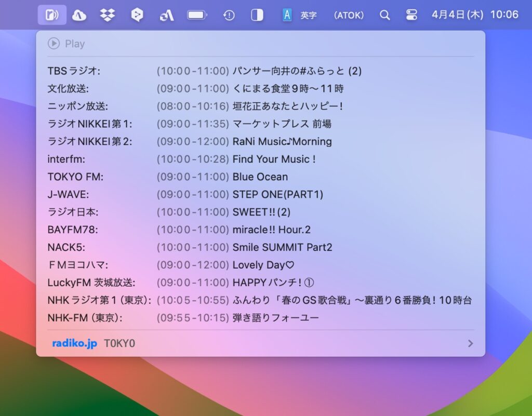Click the 英字 input source indicator
The height and width of the screenshot is (416, 532).
(x=309, y=14)
